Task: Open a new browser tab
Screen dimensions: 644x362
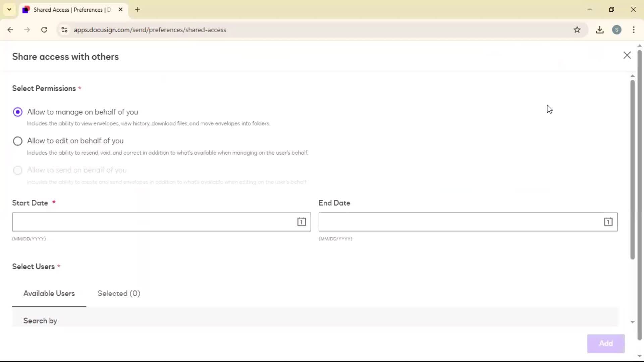Action: click(138, 9)
